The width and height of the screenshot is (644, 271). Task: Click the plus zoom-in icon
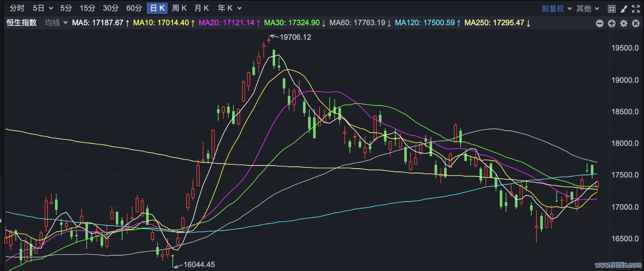click(x=612, y=23)
